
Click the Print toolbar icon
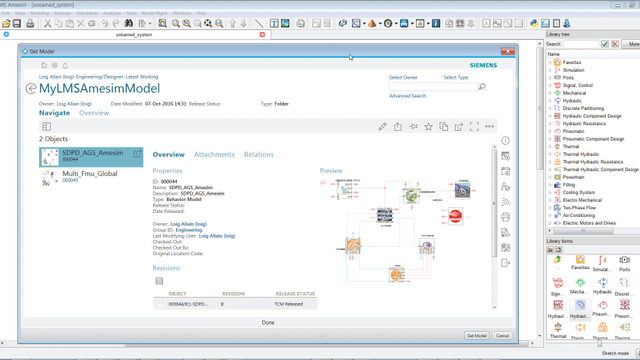(30, 24)
